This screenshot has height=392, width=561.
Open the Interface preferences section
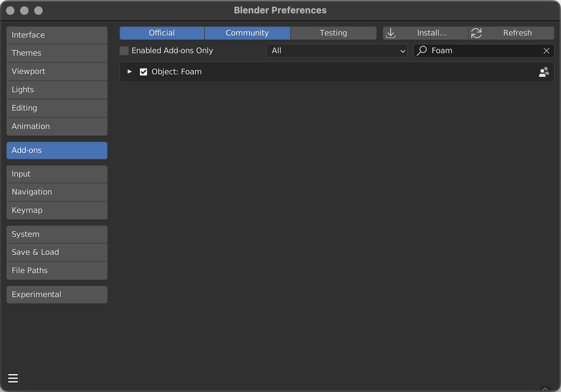pyautogui.click(x=57, y=35)
